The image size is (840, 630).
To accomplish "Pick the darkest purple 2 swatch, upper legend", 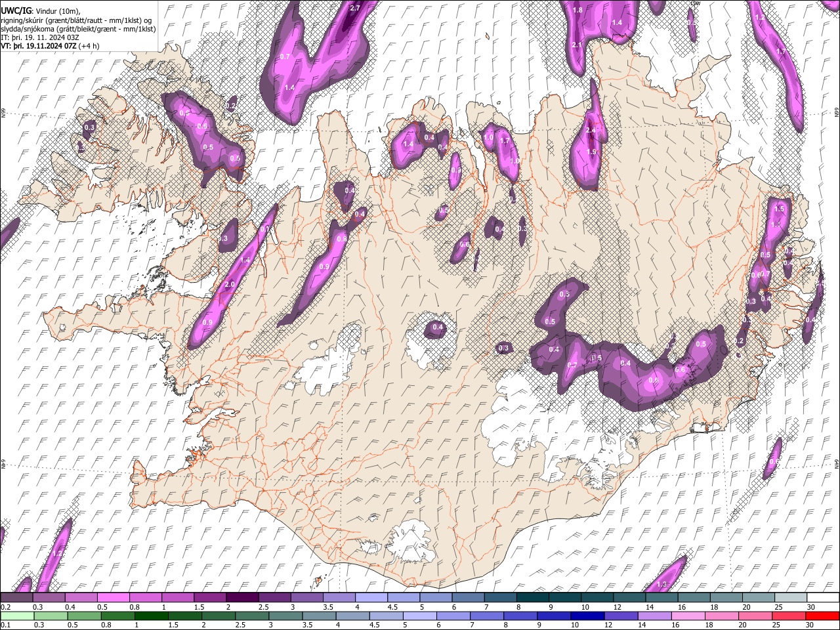I will [241, 598].
